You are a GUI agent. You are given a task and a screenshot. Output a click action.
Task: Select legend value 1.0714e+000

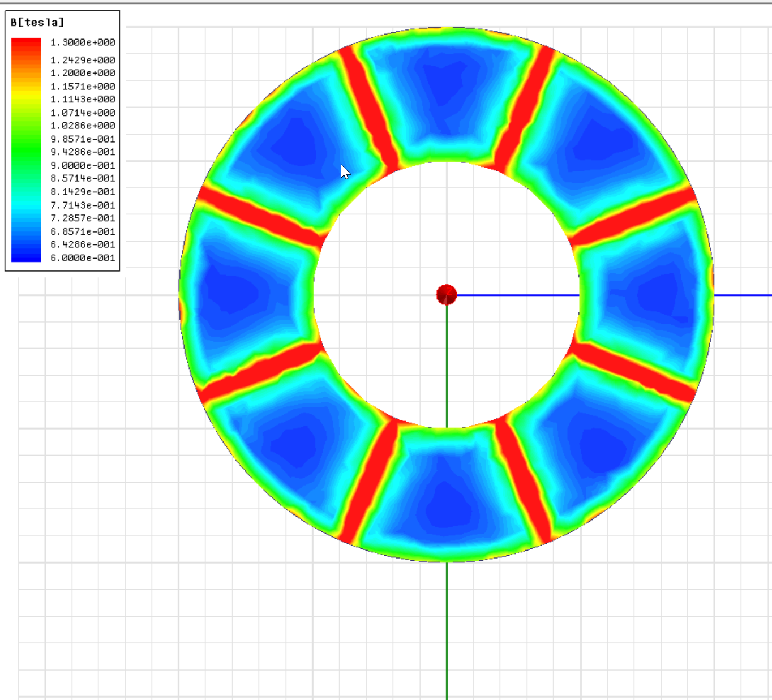tap(83, 113)
